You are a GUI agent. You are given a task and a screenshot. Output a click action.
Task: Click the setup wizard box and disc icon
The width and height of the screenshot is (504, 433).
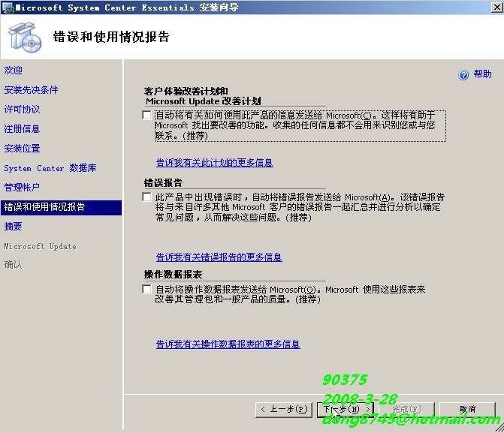25,38
